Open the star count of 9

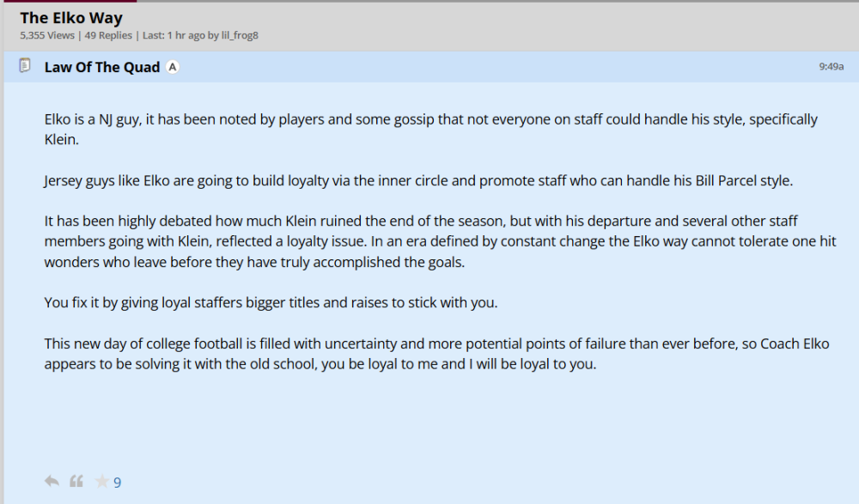pyautogui.click(x=118, y=483)
